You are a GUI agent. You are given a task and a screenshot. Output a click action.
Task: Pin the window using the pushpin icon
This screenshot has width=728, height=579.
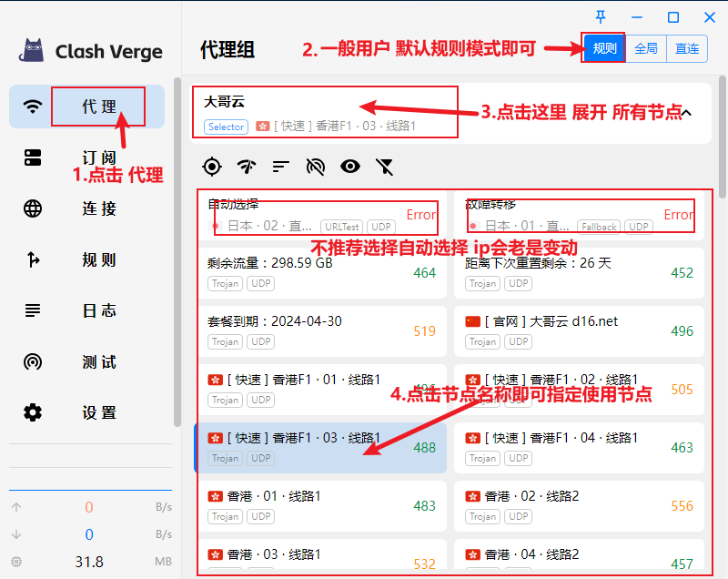[x=600, y=16]
